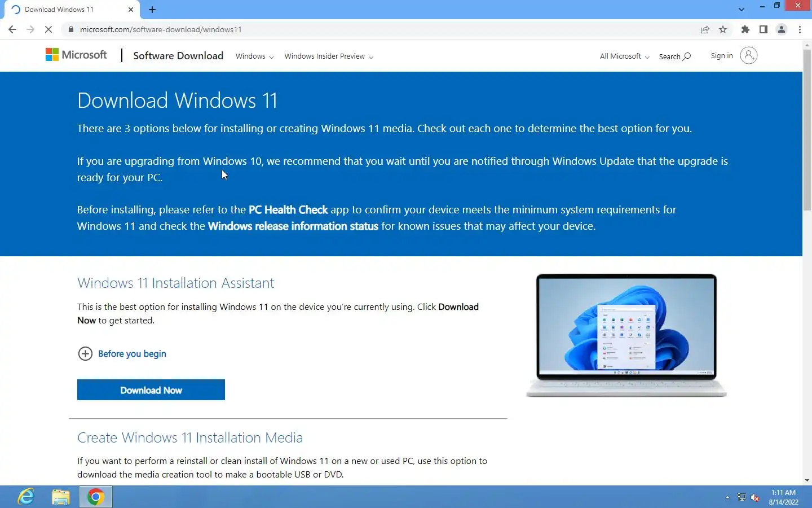This screenshot has width=812, height=508.
Task: Click the browser forward arrow
Action: [x=30, y=29]
